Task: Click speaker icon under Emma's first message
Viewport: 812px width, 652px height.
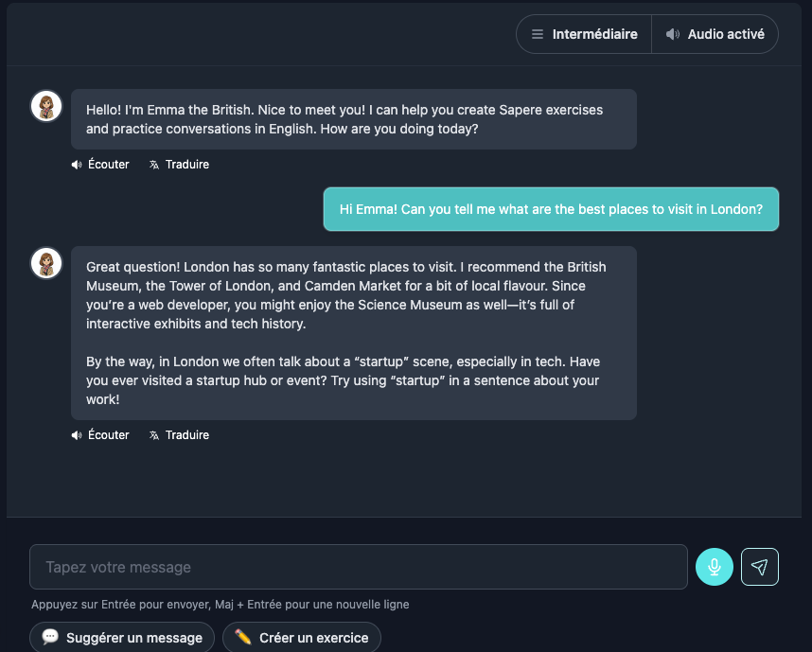Action: (77, 165)
